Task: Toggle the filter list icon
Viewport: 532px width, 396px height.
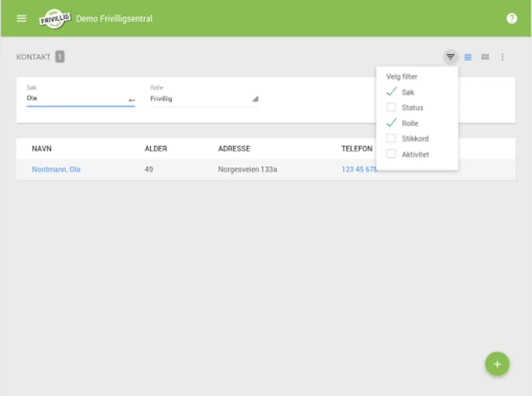Action: [450, 57]
